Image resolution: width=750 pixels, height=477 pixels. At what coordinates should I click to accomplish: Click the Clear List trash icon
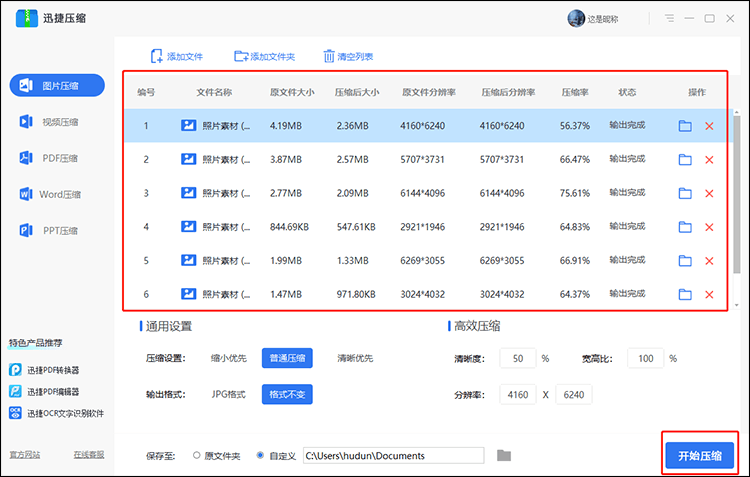tap(329, 57)
